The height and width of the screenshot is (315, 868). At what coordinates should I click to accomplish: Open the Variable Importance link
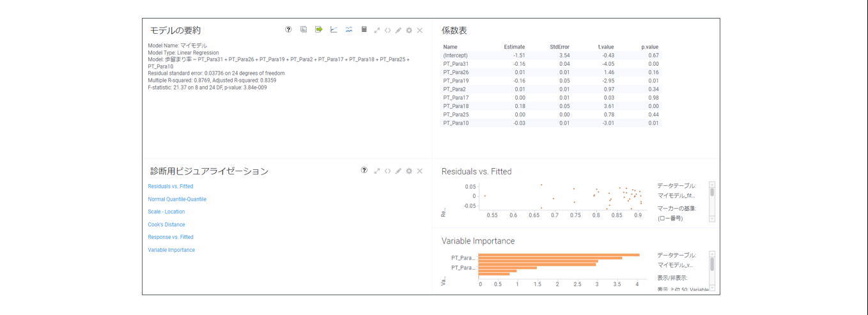tap(171, 250)
